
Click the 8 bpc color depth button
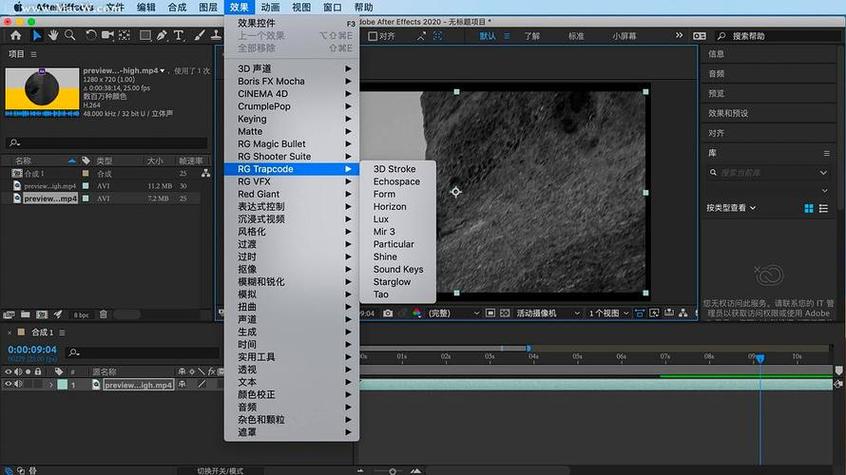pos(81,315)
